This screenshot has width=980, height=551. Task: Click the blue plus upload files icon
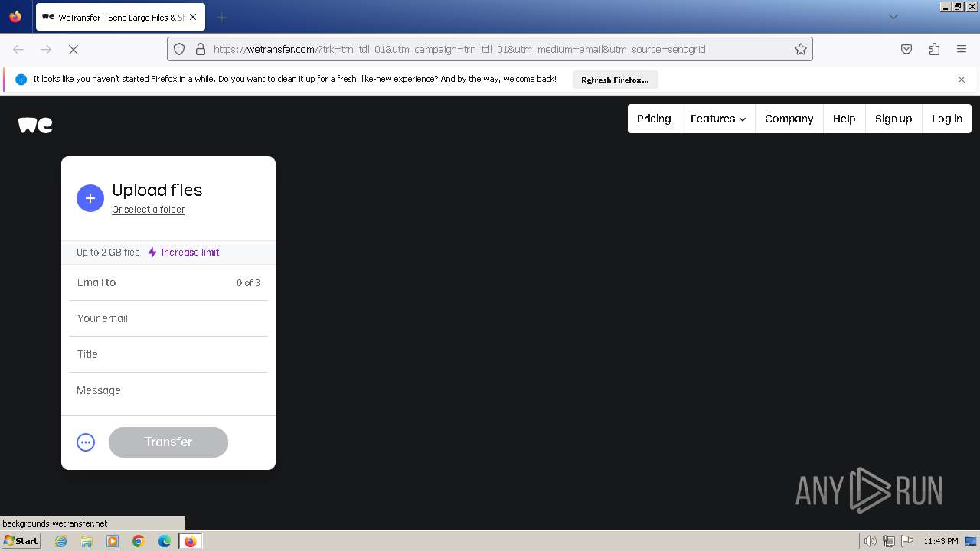pyautogui.click(x=90, y=198)
